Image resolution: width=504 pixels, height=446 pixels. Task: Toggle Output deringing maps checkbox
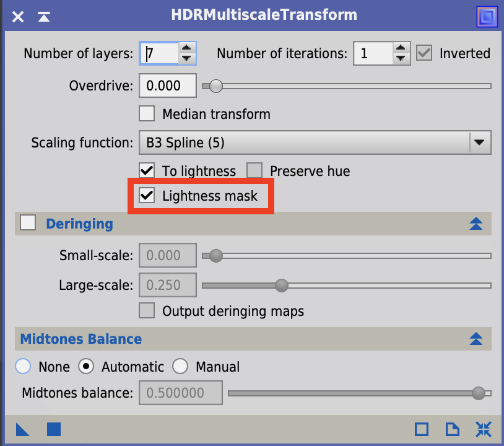tap(147, 310)
